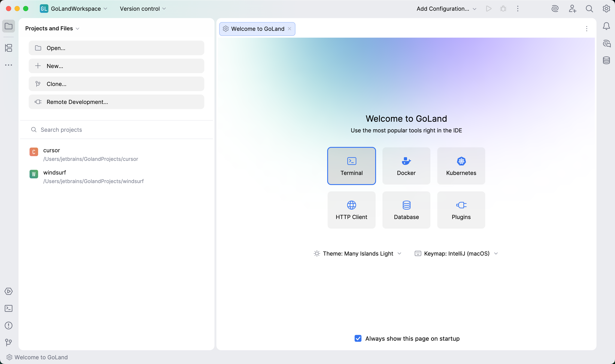Open the Database tool card

coord(406,210)
